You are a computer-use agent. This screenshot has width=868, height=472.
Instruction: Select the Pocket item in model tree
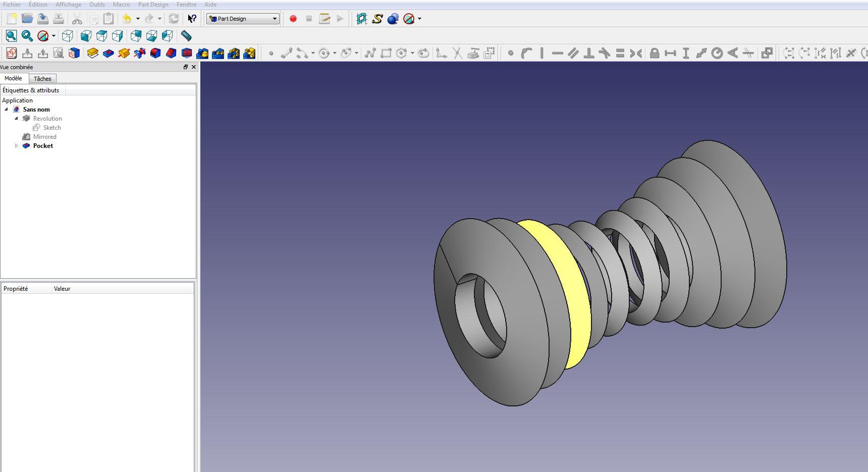[43, 146]
